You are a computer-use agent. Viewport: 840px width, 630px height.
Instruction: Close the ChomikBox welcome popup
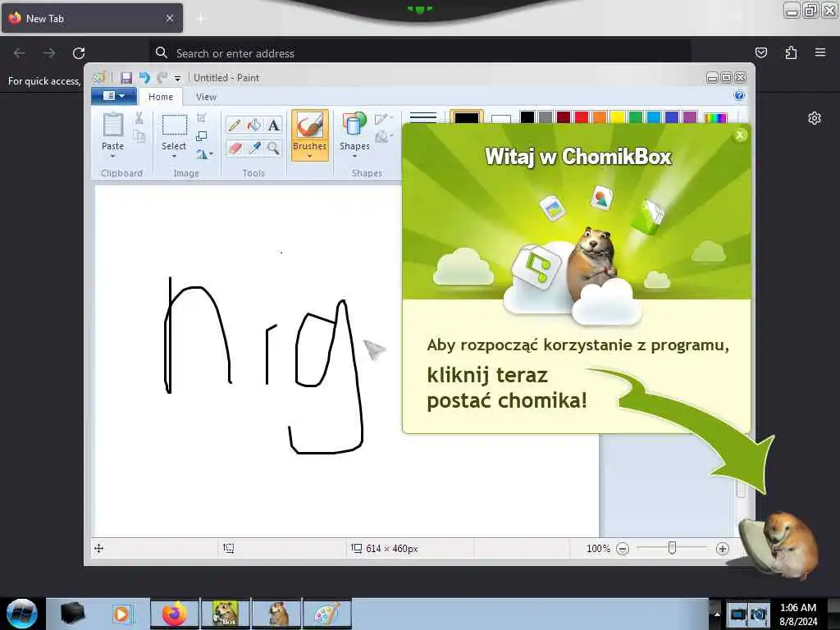pyautogui.click(x=740, y=135)
